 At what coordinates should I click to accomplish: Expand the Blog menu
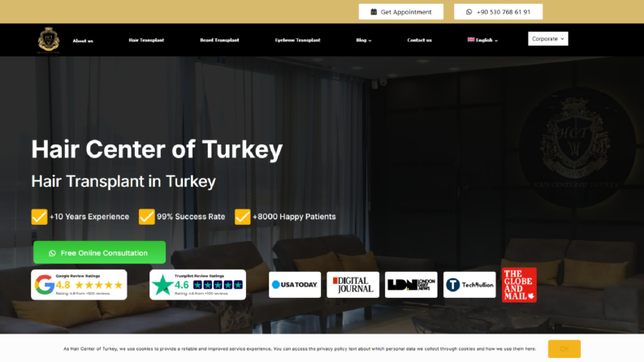pos(364,41)
